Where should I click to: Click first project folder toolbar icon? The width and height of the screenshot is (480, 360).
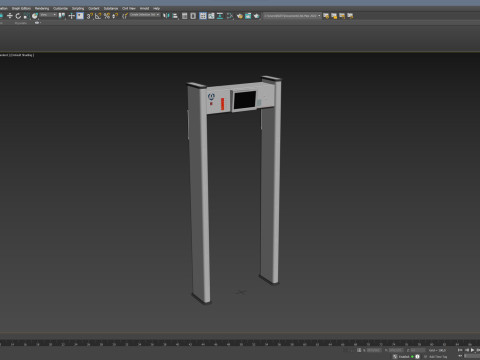(x=326, y=16)
